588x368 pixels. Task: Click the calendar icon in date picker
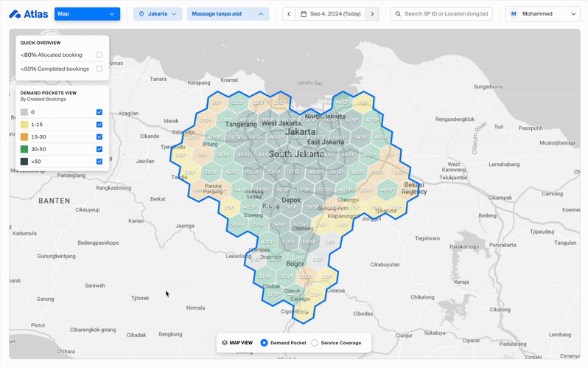(x=304, y=13)
